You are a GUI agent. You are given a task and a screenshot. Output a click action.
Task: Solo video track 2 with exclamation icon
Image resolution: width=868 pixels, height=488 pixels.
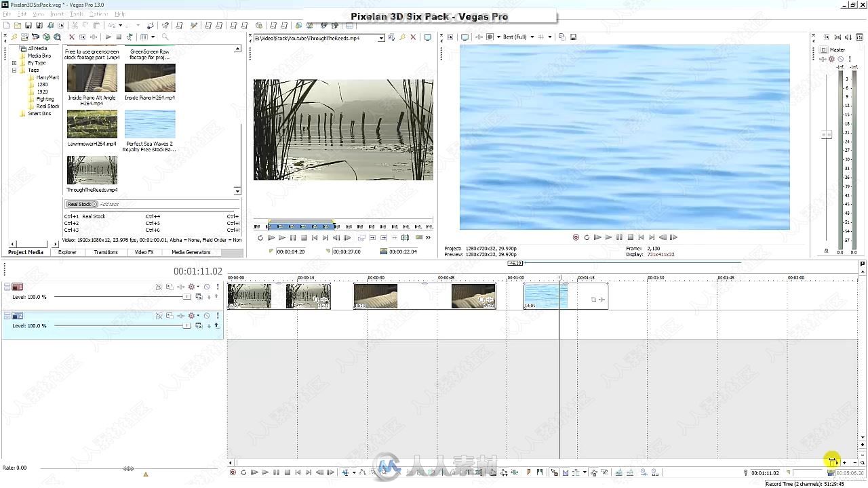coord(218,315)
